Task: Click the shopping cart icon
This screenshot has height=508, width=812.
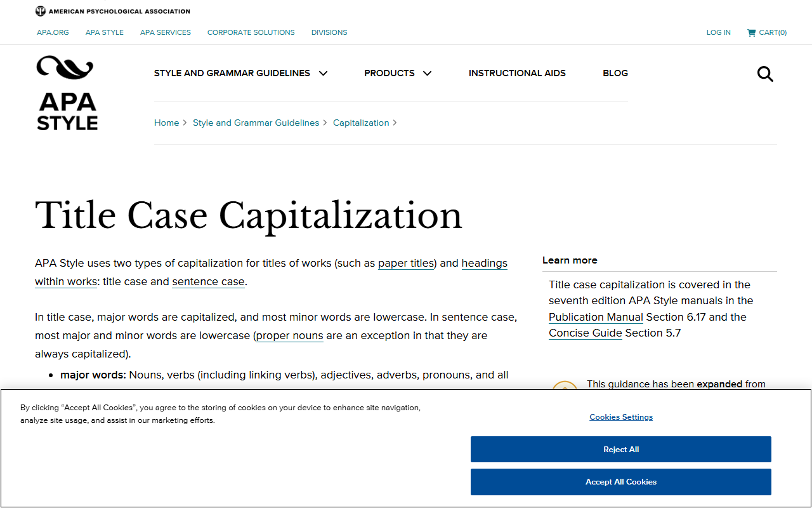Action: pyautogui.click(x=751, y=32)
